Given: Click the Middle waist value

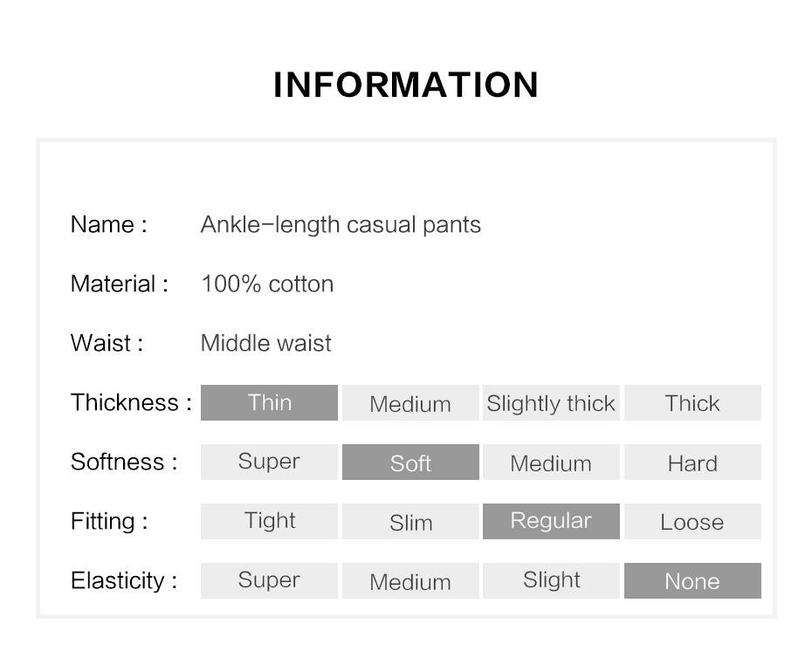Looking at the screenshot, I should click(x=265, y=343).
